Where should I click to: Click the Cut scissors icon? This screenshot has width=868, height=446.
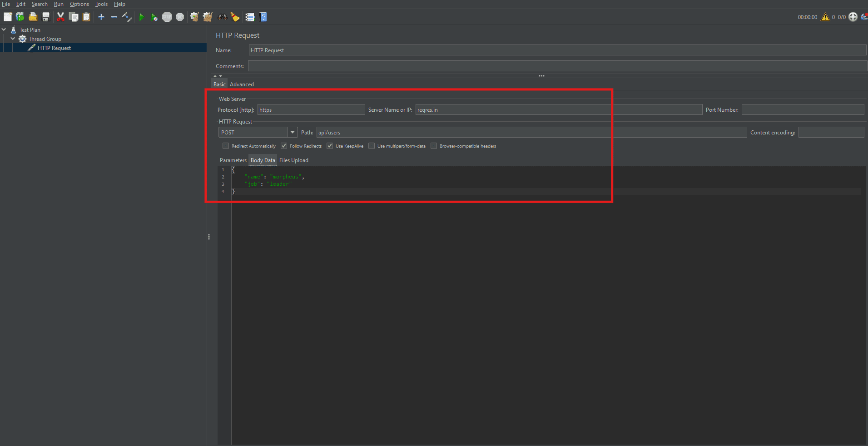tap(60, 17)
